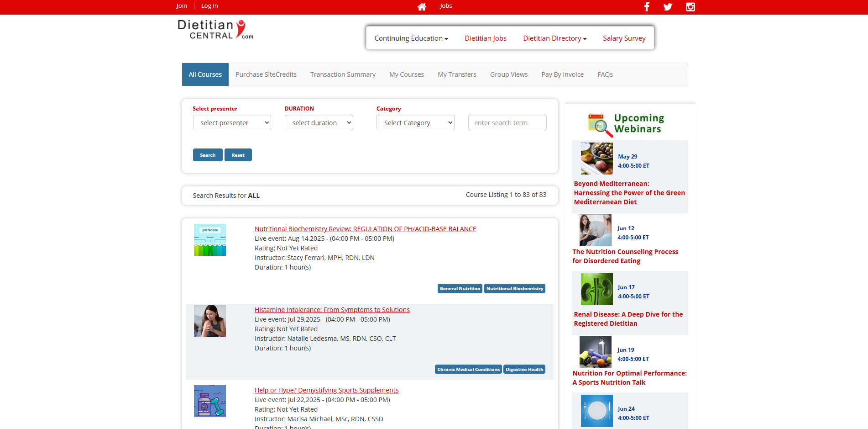Select the Nutritional Biochemistry category tag
This screenshot has height=429, width=868.
[x=514, y=289]
